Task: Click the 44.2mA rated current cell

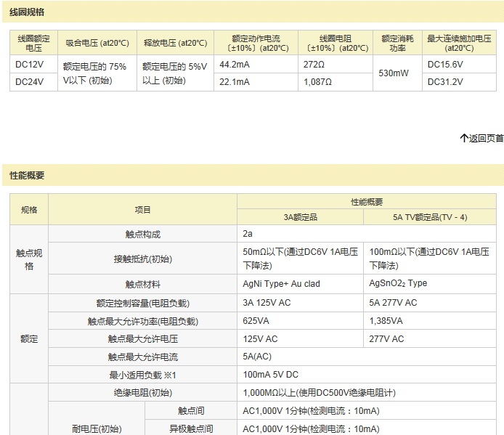Action: [x=235, y=64]
